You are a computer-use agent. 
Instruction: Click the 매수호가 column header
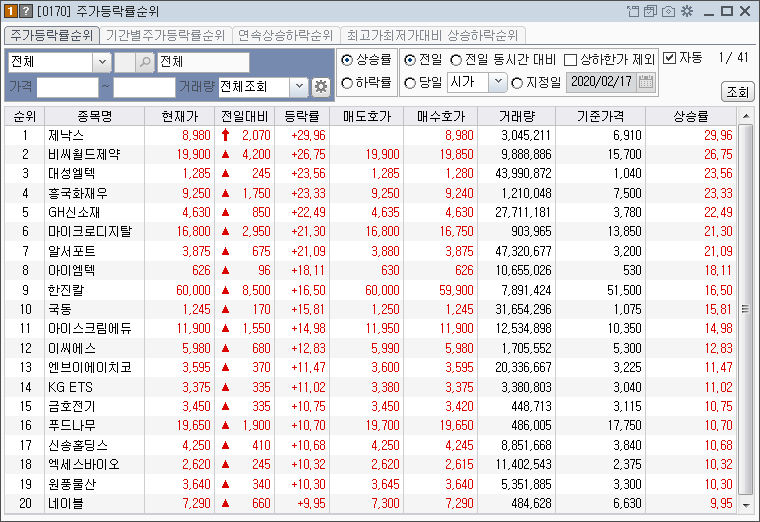pyautogui.click(x=441, y=116)
